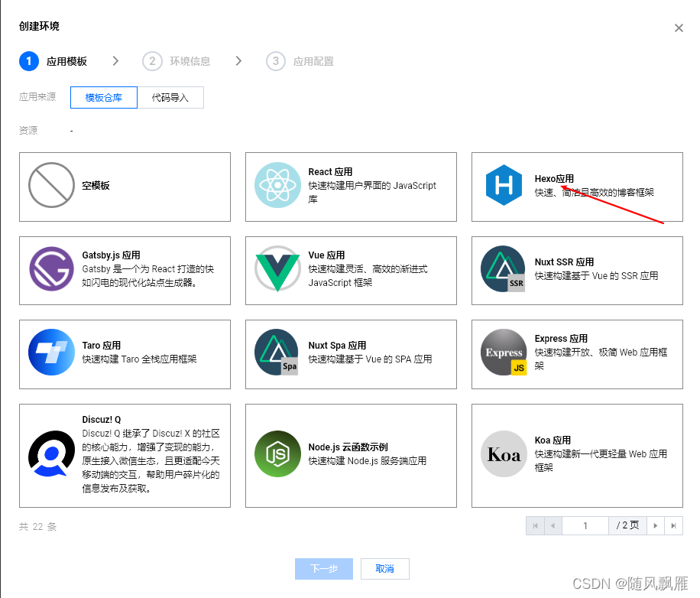Click text 快速构建基于 Vue 的 SSR 应用
The image size is (700, 598).
tap(596, 275)
